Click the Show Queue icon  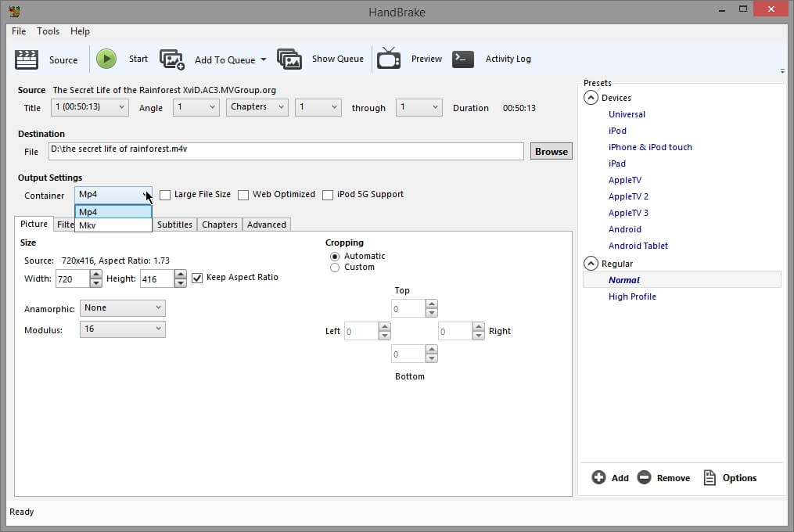(289, 59)
